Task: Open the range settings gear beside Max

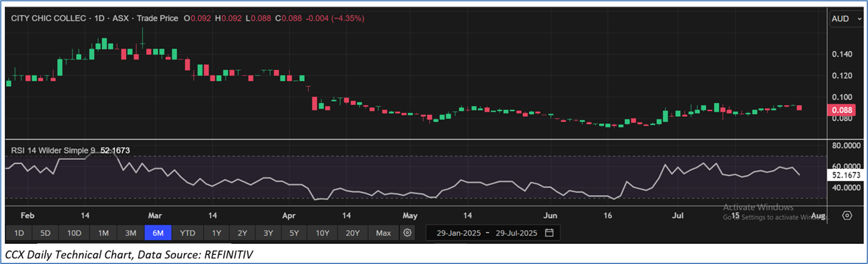Action: pos(407,232)
